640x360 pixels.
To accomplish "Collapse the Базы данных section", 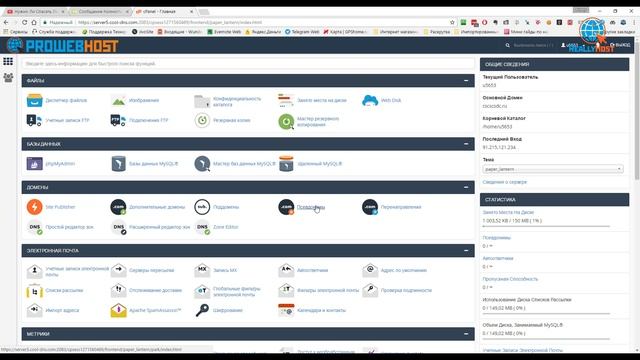I will (x=466, y=144).
